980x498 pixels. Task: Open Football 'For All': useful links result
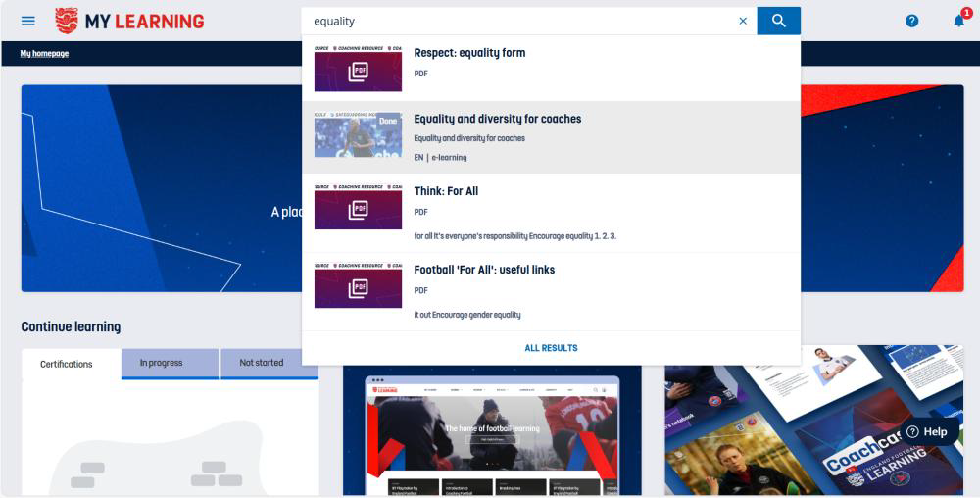[551, 292]
